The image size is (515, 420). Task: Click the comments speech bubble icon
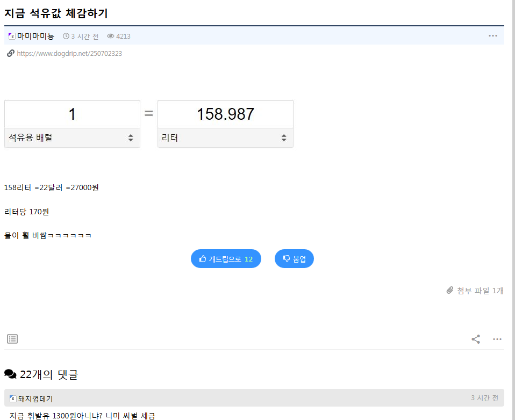10,374
